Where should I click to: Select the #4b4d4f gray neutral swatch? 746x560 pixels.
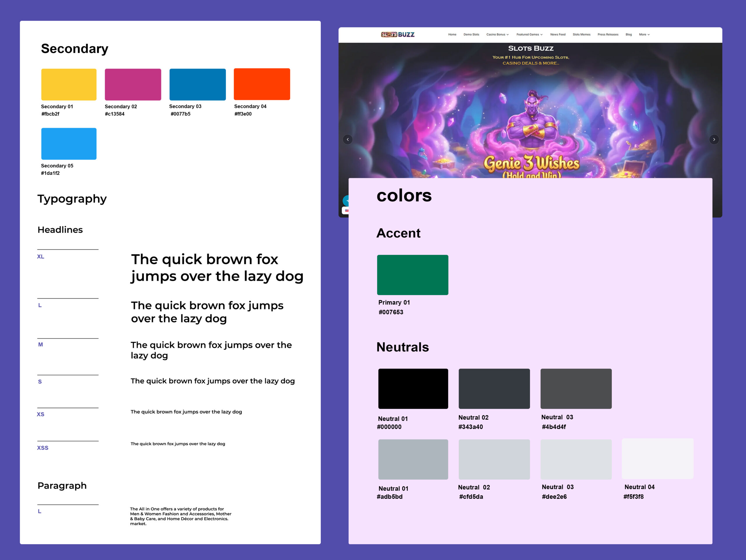tap(576, 389)
